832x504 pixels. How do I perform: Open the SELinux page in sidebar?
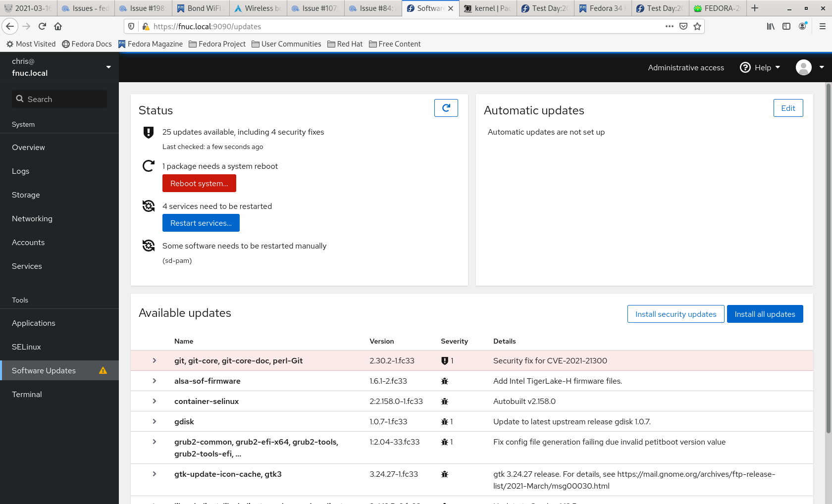(59, 347)
